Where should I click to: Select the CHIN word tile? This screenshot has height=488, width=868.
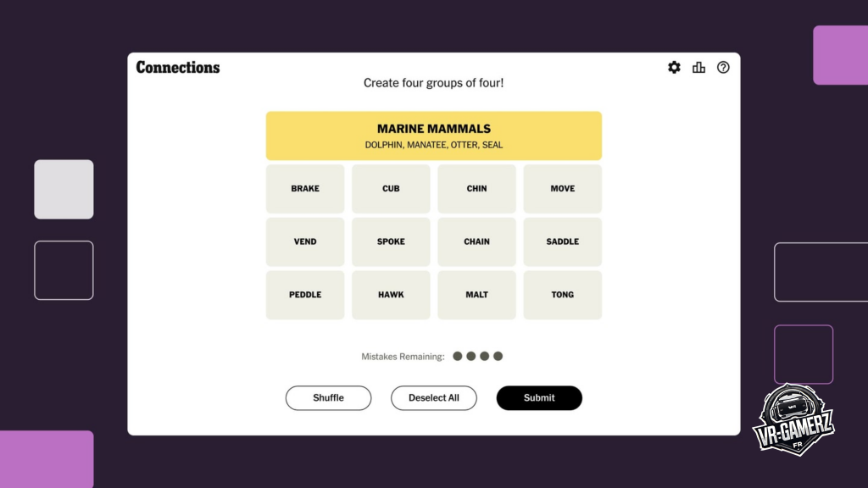pyautogui.click(x=476, y=189)
